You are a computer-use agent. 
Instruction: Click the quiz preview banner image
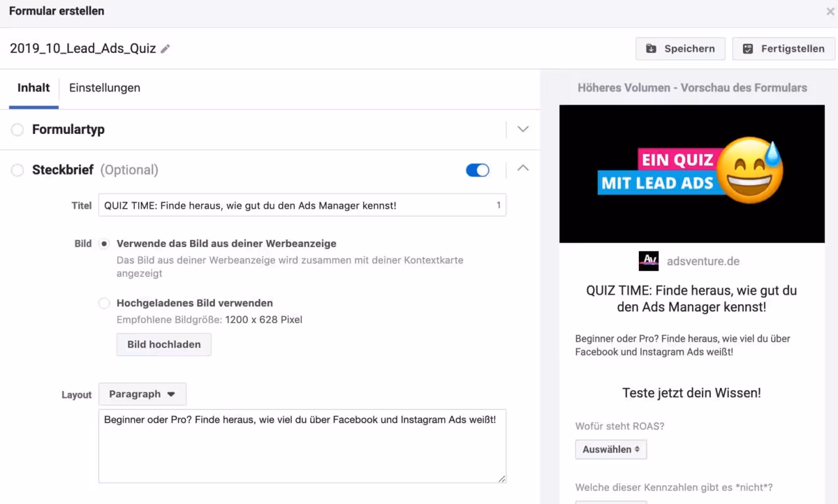coord(692,174)
